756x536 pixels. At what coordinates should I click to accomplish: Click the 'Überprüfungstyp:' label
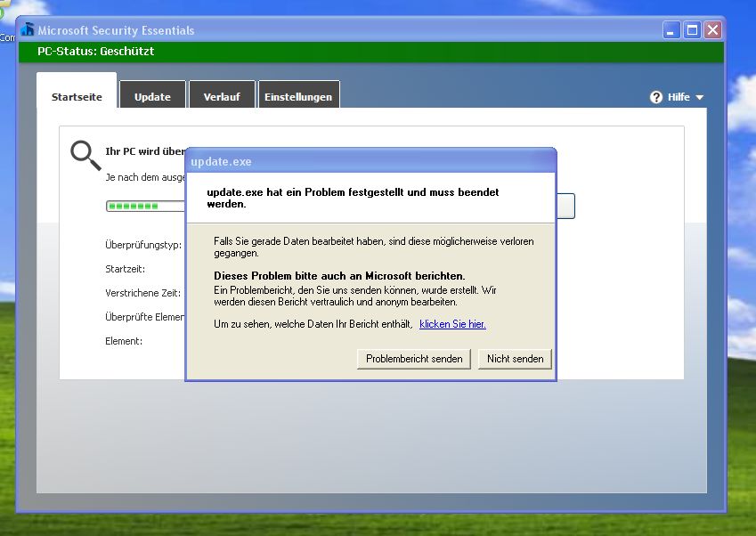click(143, 245)
